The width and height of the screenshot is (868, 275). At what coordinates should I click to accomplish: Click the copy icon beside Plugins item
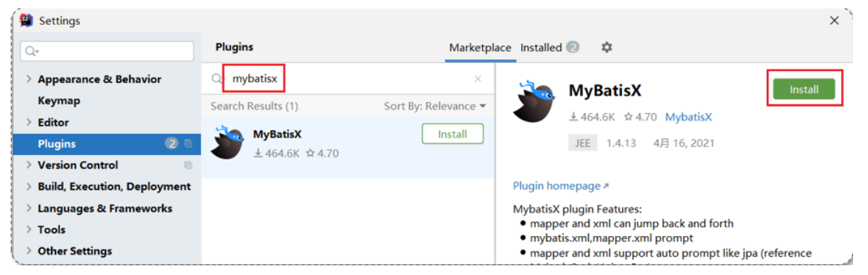pos(188,144)
